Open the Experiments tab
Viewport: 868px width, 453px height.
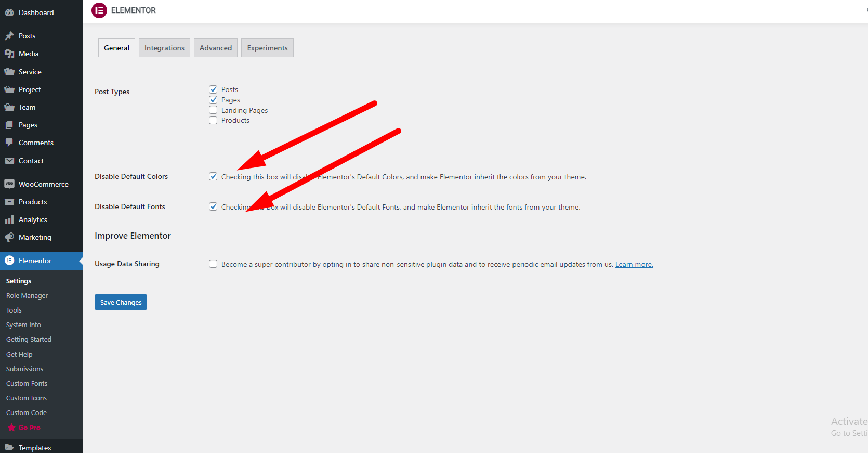267,48
